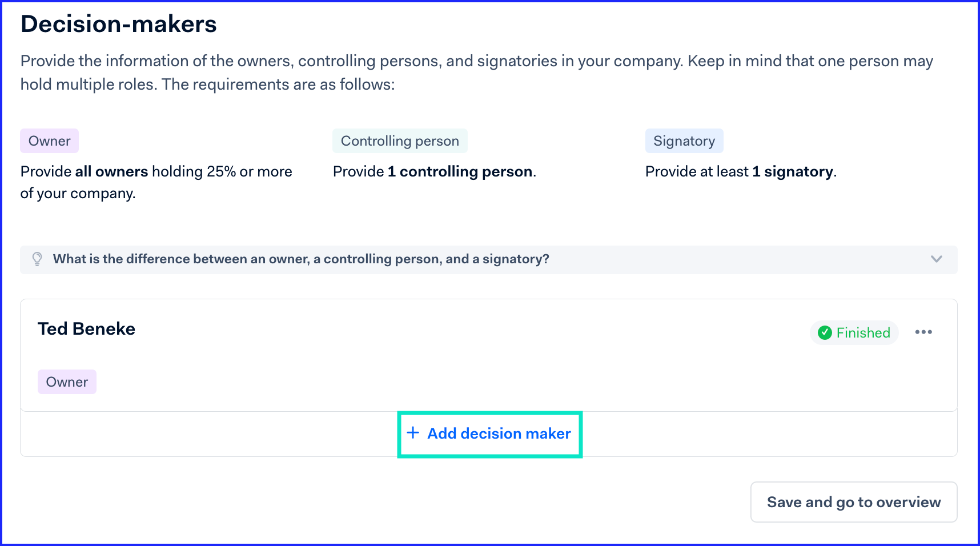Screen dimensions: 980x546
Task: Save and go to overview
Action: point(853,502)
